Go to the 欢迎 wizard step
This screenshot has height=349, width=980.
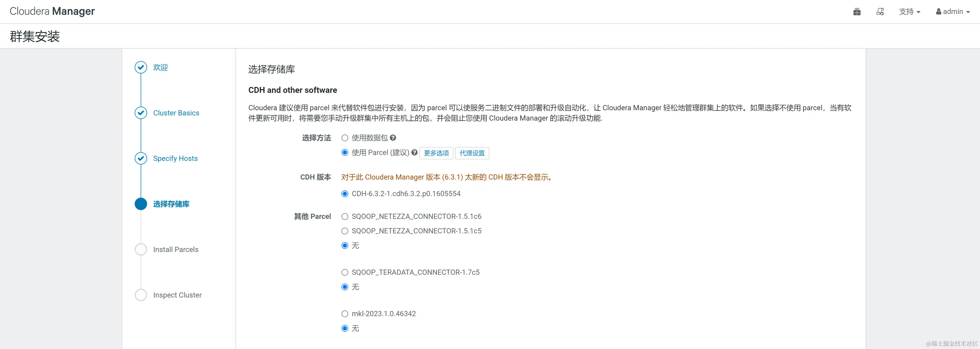pos(160,67)
